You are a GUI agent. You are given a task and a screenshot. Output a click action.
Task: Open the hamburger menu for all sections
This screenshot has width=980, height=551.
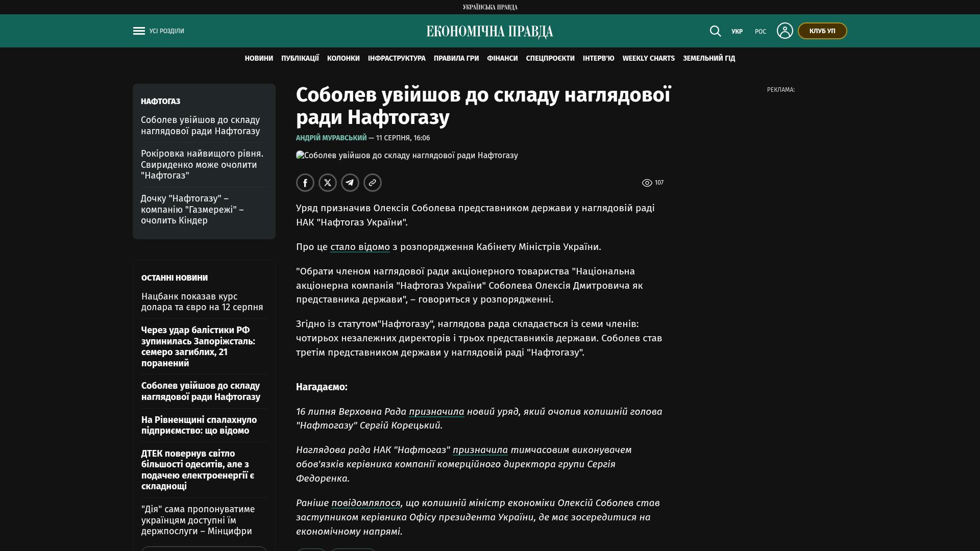point(139,31)
